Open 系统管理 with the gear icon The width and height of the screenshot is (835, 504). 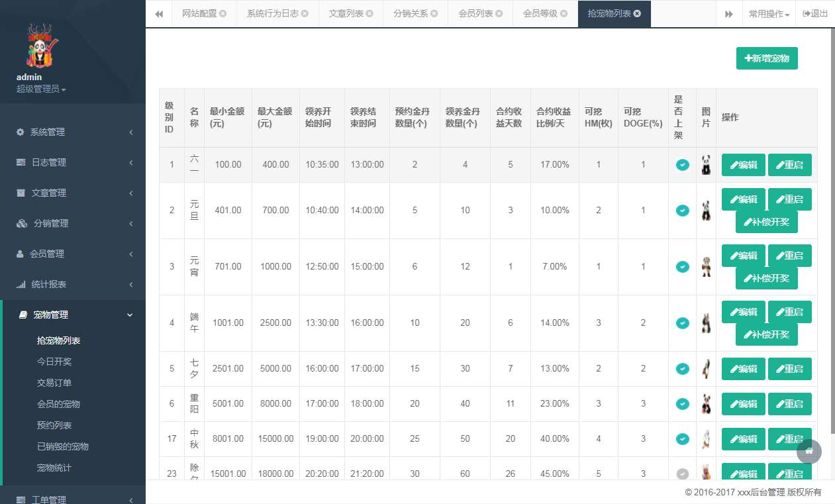(x=21, y=132)
